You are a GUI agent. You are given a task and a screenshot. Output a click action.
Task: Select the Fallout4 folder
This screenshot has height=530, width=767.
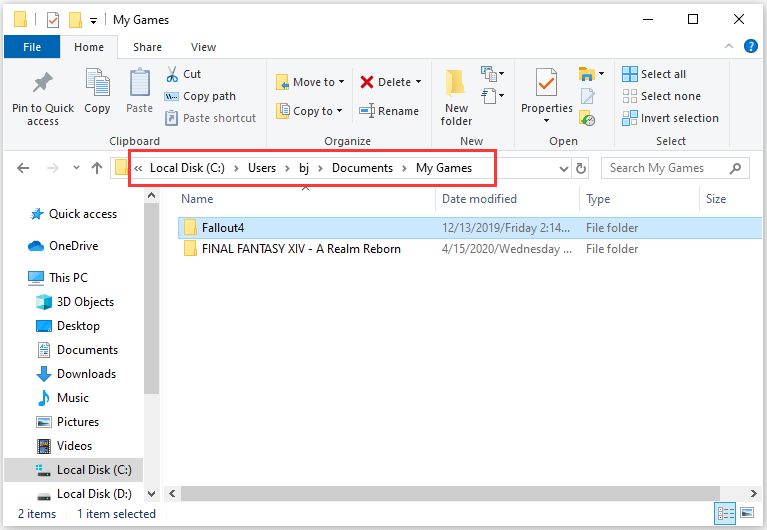click(470, 228)
